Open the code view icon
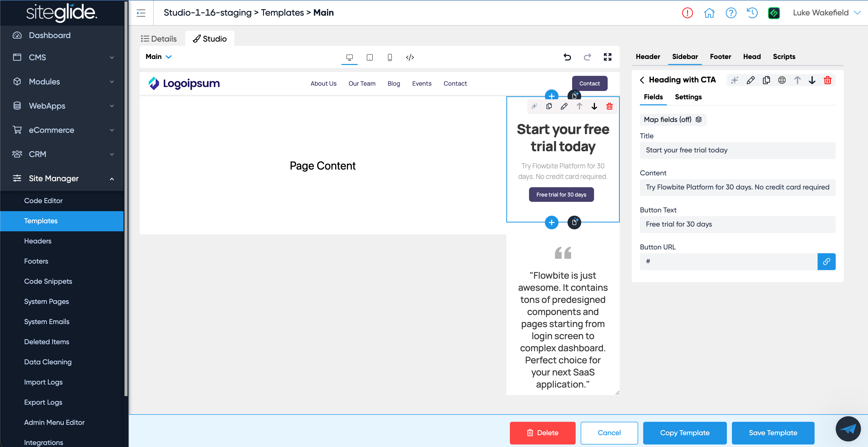The image size is (868, 447). click(410, 57)
